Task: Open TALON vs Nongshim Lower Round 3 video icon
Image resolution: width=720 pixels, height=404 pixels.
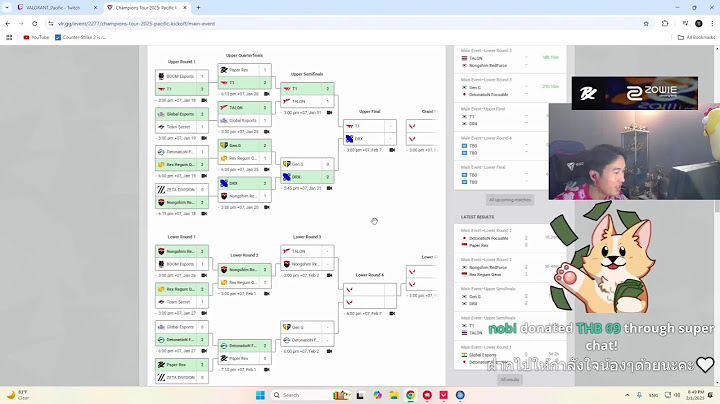Action: (x=329, y=275)
